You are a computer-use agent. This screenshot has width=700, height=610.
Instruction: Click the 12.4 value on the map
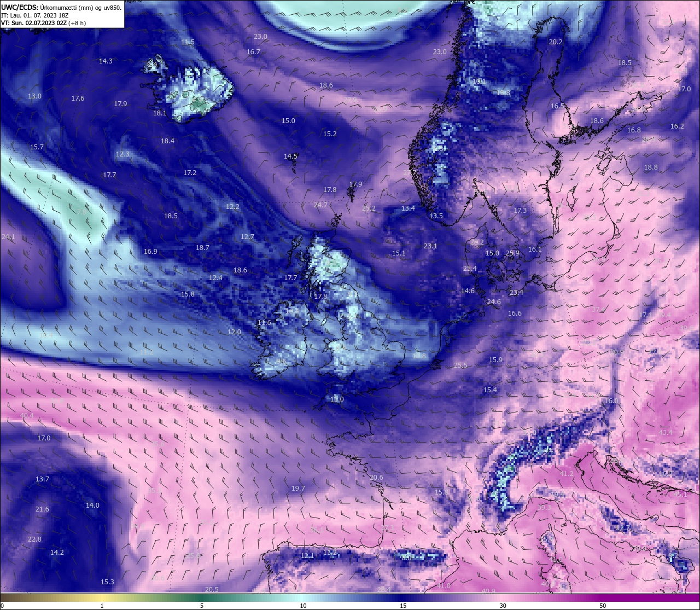(x=215, y=277)
